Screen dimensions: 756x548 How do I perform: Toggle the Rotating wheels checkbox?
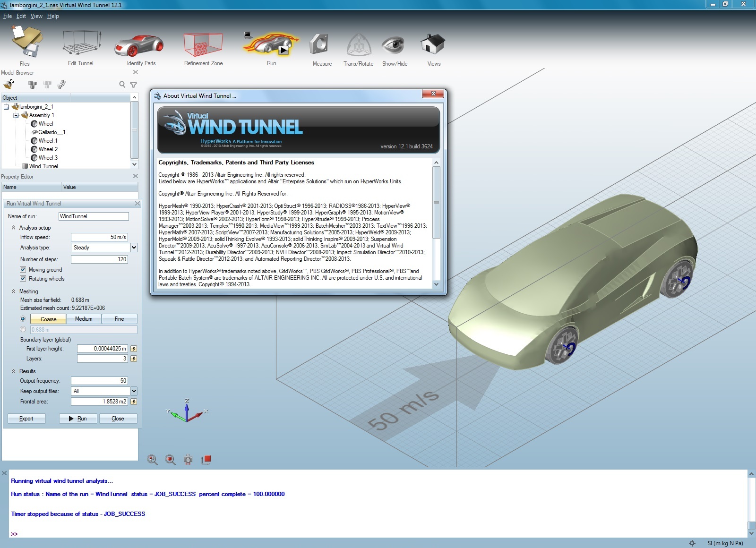tap(23, 279)
